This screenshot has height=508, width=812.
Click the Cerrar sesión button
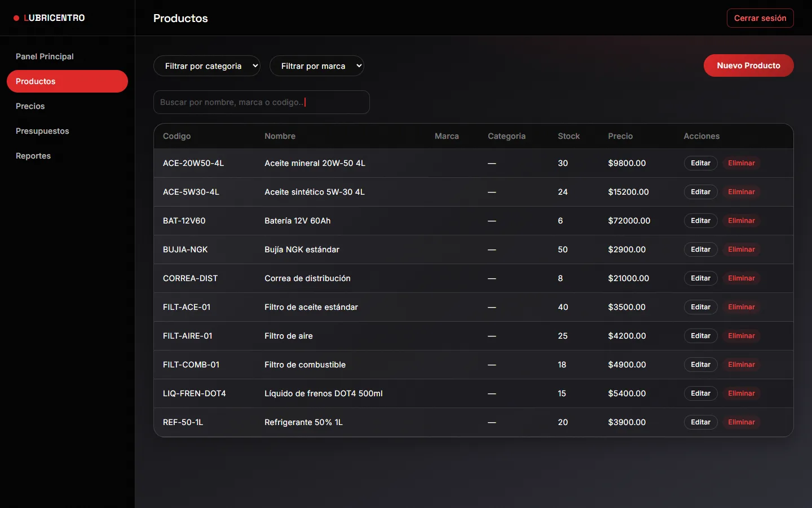760,18
